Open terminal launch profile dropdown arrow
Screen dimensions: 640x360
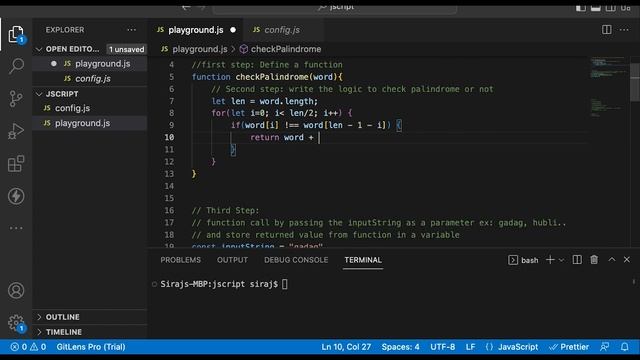point(562,260)
